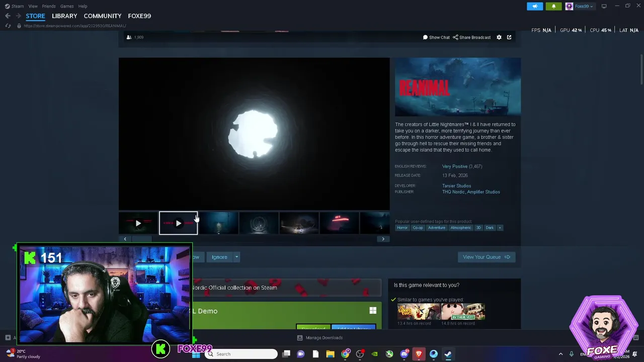Screen dimensions: 644x362
Task: Open Task View in taskbar
Action: [x=286, y=354]
